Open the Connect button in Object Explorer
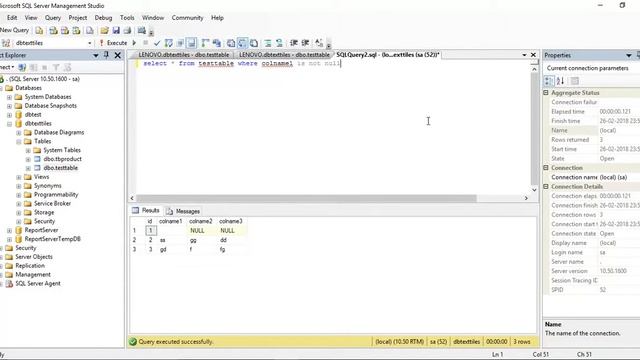Image resolution: width=640 pixels, height=360 pixels. tap(7, 67)
